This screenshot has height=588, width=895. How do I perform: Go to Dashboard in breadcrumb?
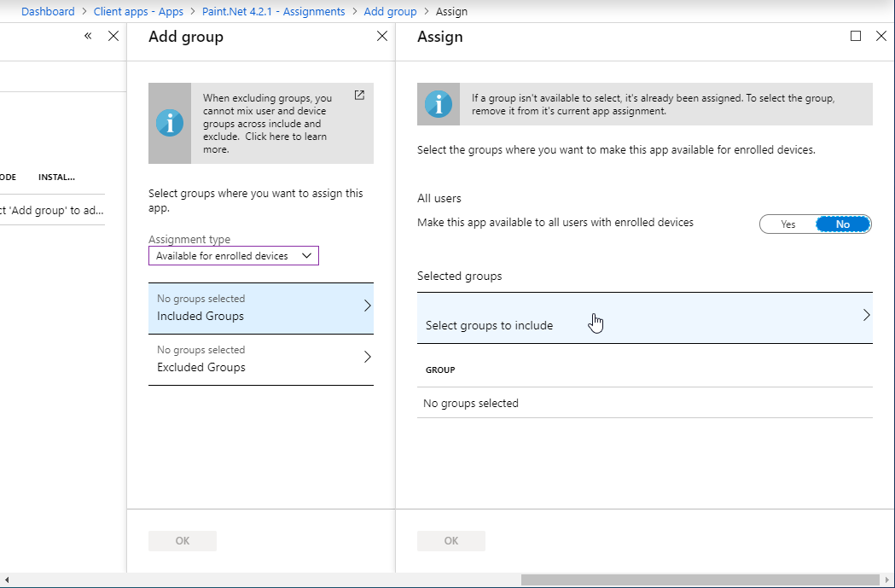click(48, 12)
